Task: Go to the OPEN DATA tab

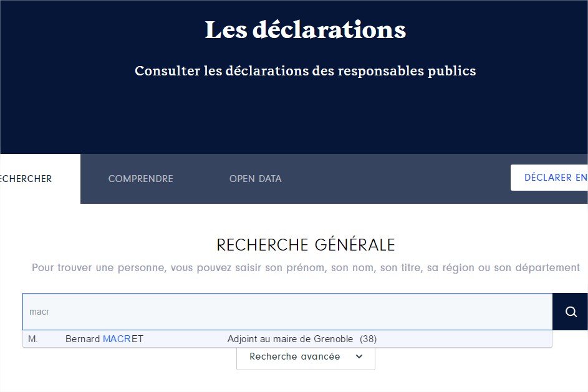Action: click(x=256, y=179)
